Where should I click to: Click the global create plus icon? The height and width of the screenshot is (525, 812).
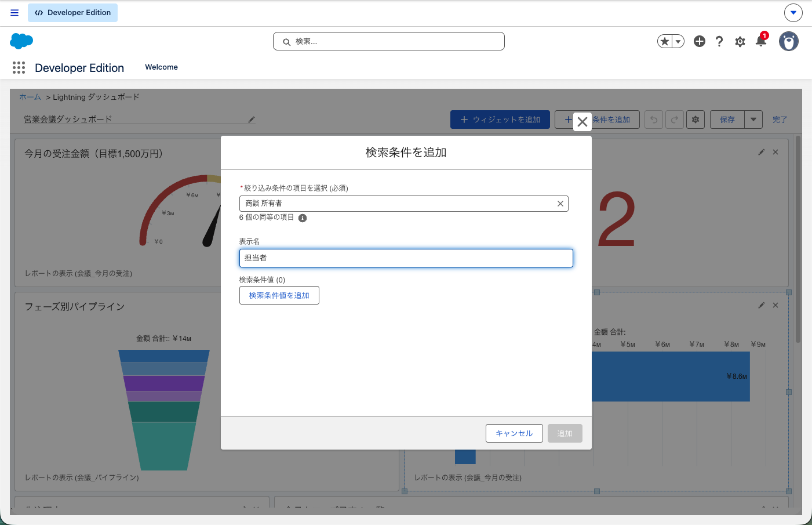(700, 41)
